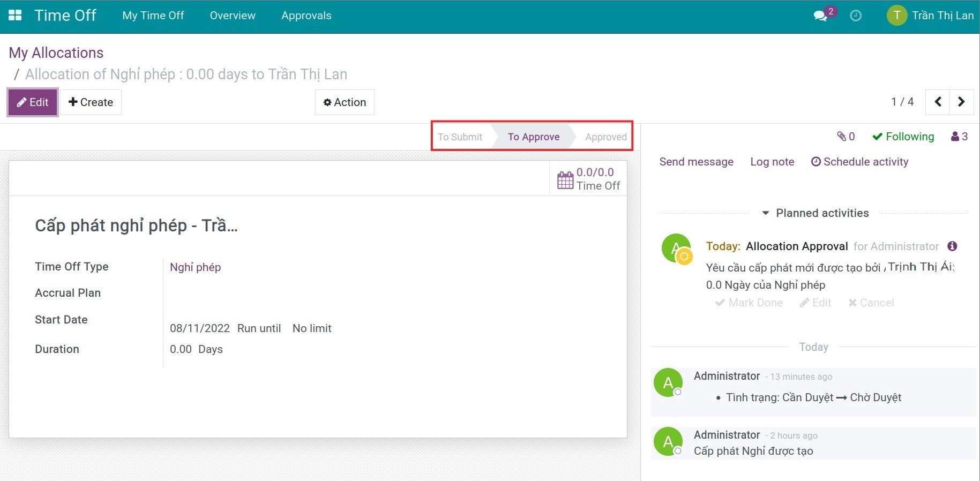Viewport: 980px width, 481px height.
Task: Show followers list person icon
Action: point(959,137)
